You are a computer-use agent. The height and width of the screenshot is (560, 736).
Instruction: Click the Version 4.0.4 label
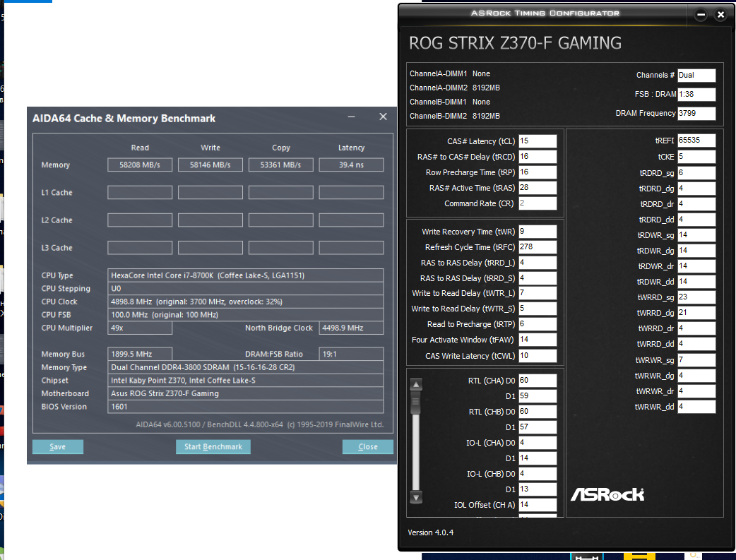(x=430, y=532)
